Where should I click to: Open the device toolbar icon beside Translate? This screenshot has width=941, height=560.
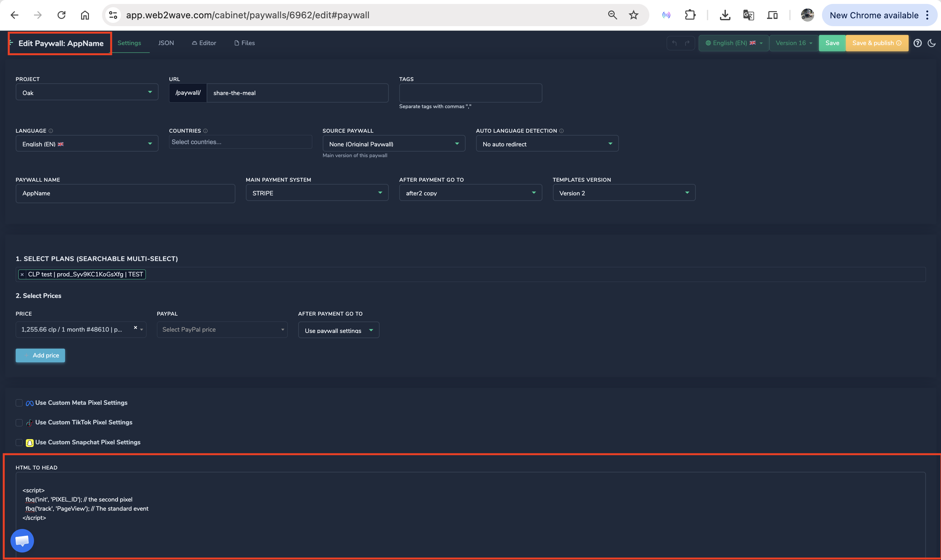772,15
